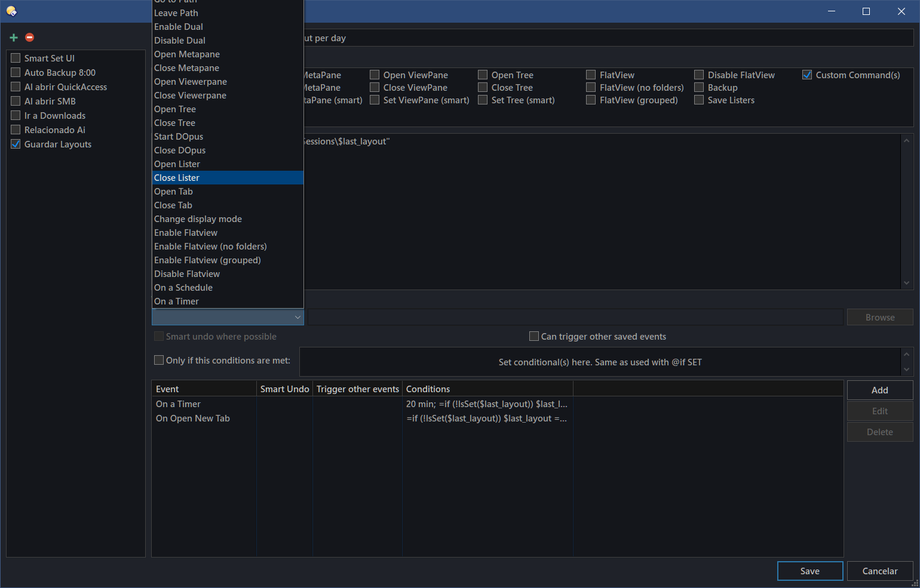The image size is (920, 588).
Task: Enable the Disable FlatView checkbox
Action: pyautogui.click(x=699, y=75)
